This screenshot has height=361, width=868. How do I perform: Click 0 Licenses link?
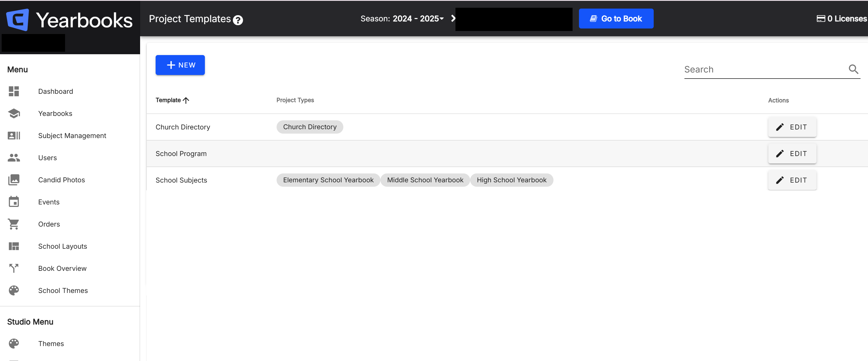click(x=842, y=19)
